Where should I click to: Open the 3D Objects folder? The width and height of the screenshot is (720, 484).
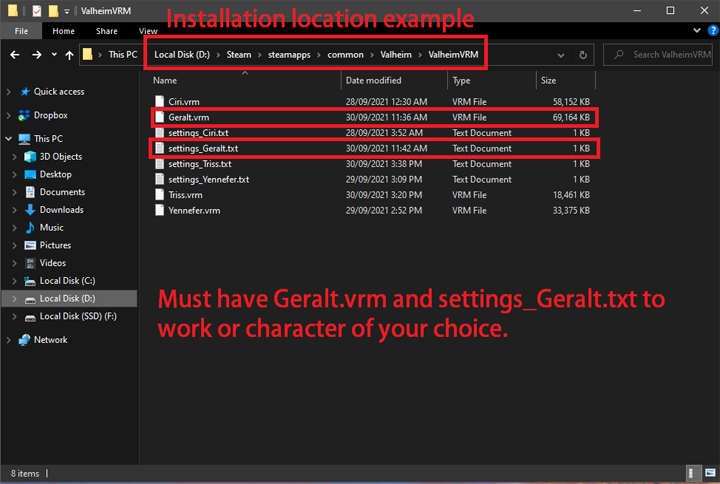pyautogui.click(x=61, y=157)
